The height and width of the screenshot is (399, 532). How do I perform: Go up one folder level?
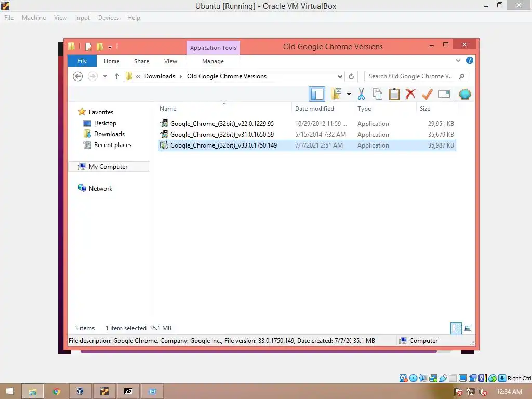pos(117,76)
